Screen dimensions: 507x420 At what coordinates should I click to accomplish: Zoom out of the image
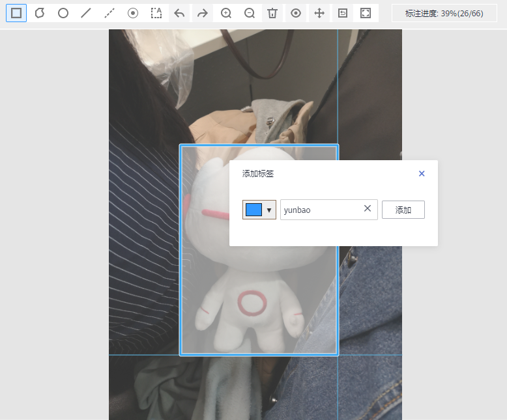[x=250, y=13]
